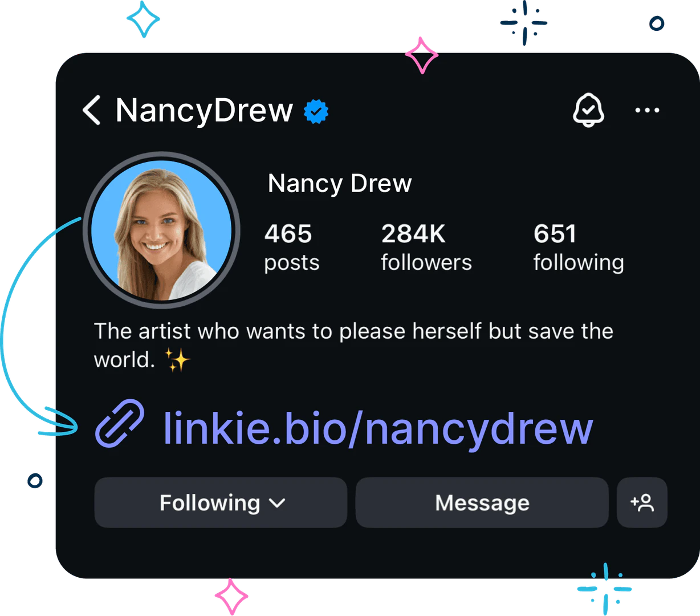The width and height of the screenshot is (700, 616).
Task: Tap the Message button
Action: tap(482, 502)
